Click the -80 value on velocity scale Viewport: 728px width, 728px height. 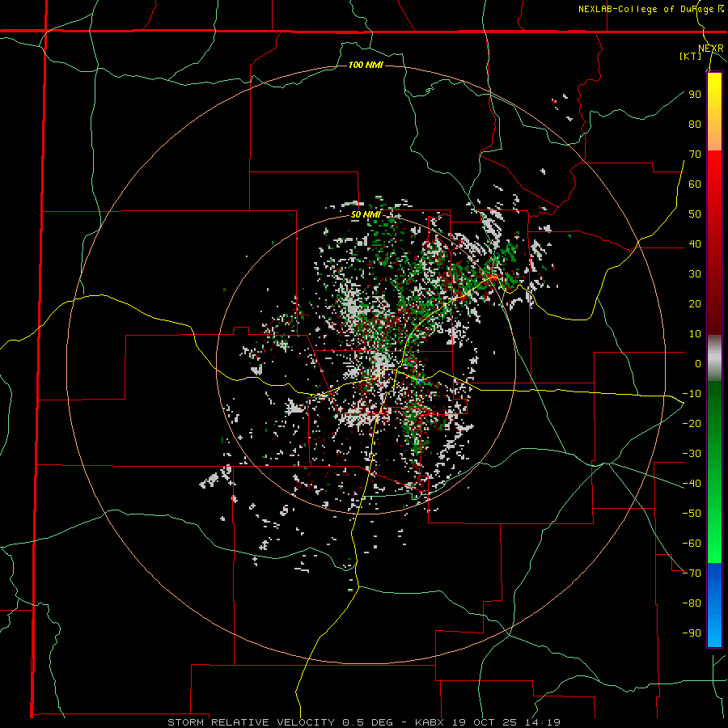(x=692, y=603)
